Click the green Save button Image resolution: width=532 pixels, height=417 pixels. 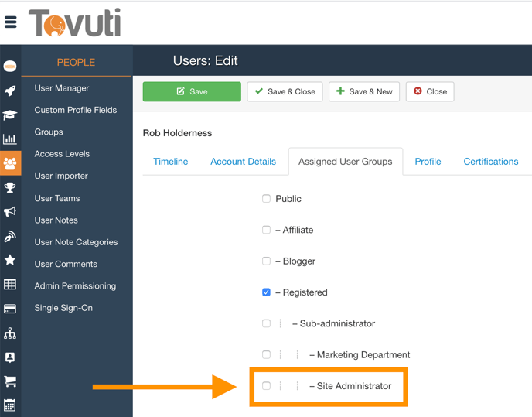(x=192, y=91)
